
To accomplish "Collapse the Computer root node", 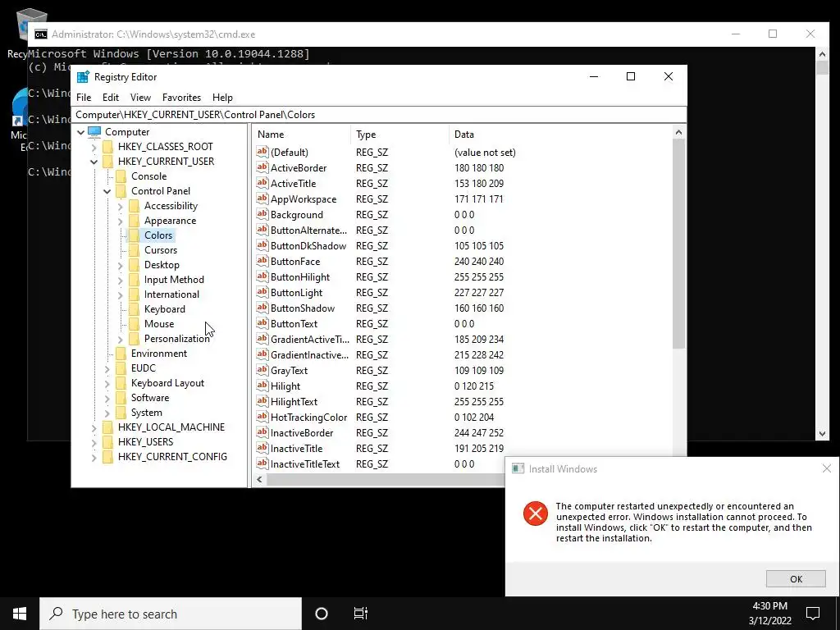I will [81, 132].
